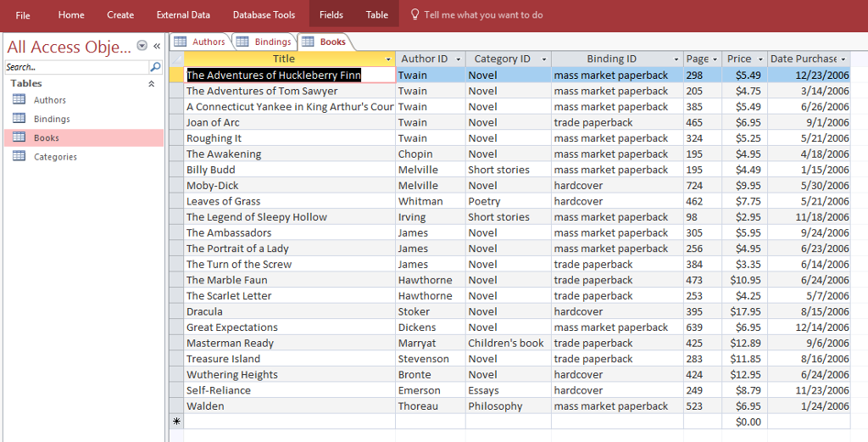Open the Binding ID column dropdown arrow
868x442 pixels.
(676, 59)
